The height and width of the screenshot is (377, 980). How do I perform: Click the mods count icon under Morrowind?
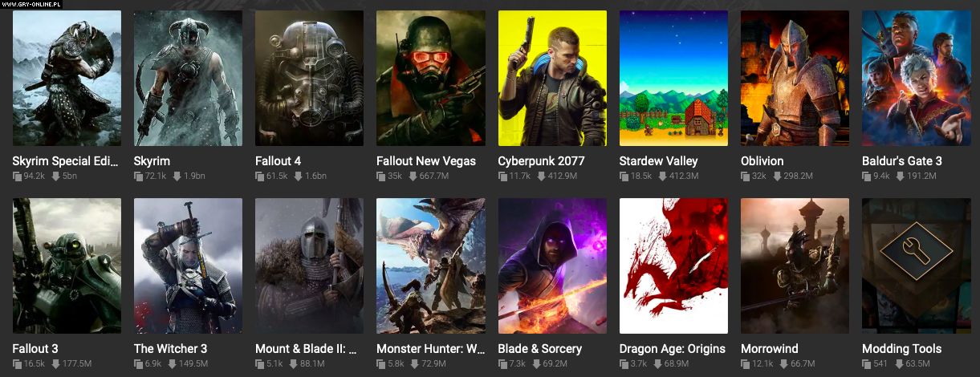coord(745,364)
